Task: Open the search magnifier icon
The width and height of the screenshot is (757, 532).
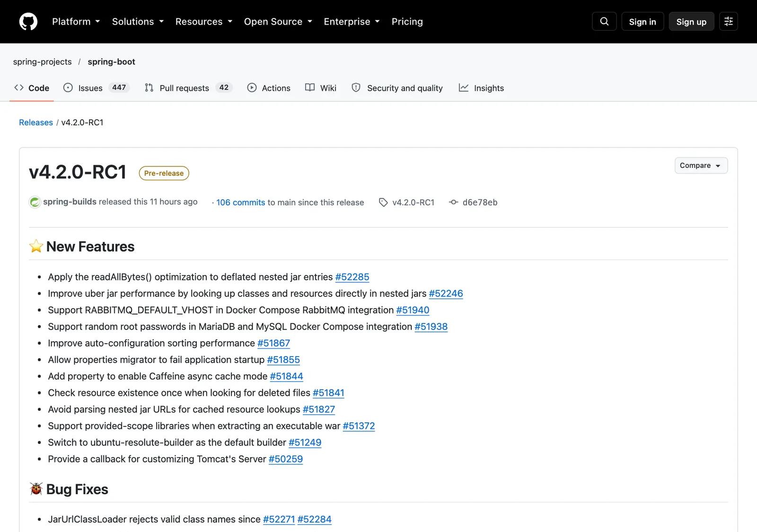Action: (604, 21)
